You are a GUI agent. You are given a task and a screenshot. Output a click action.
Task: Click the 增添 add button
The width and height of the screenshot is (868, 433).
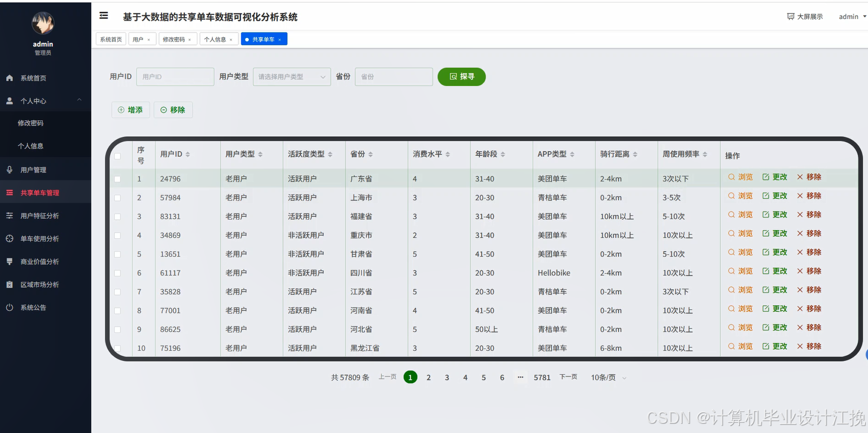click(130, 110)
